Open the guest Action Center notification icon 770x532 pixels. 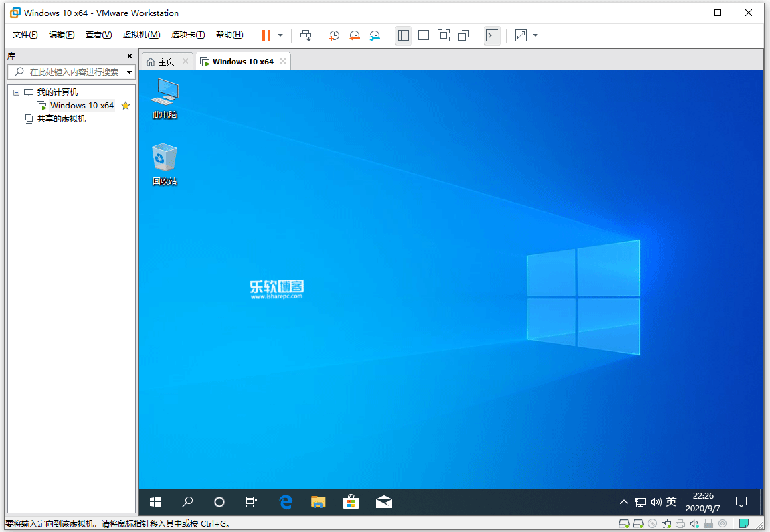pyautogui.click(x=741, y=501)
